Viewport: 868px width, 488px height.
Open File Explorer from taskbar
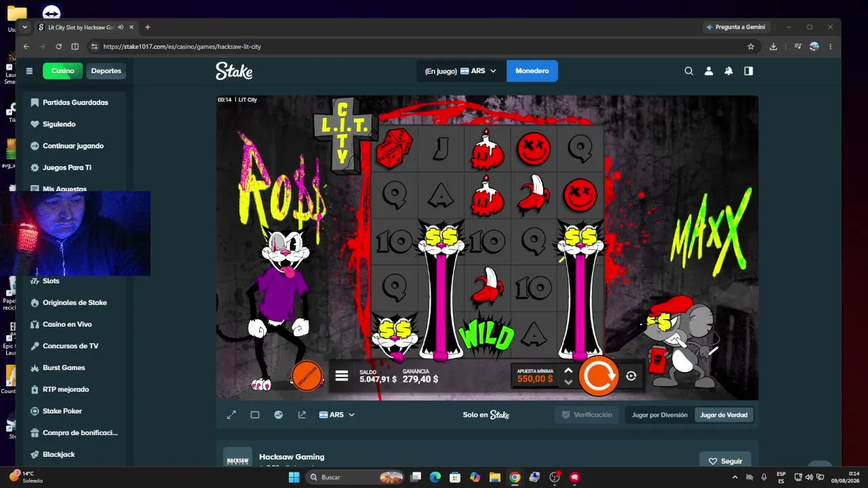494,477
